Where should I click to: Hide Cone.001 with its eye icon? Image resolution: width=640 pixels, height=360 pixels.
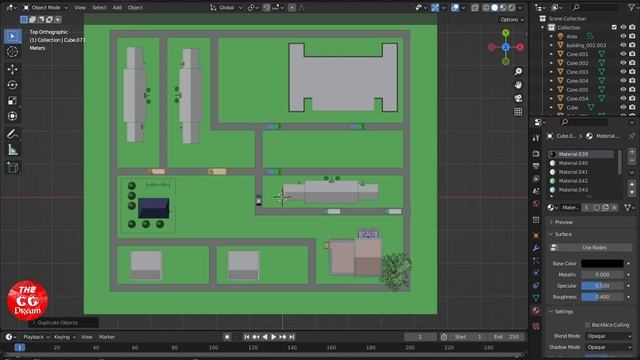pos(623,54)
